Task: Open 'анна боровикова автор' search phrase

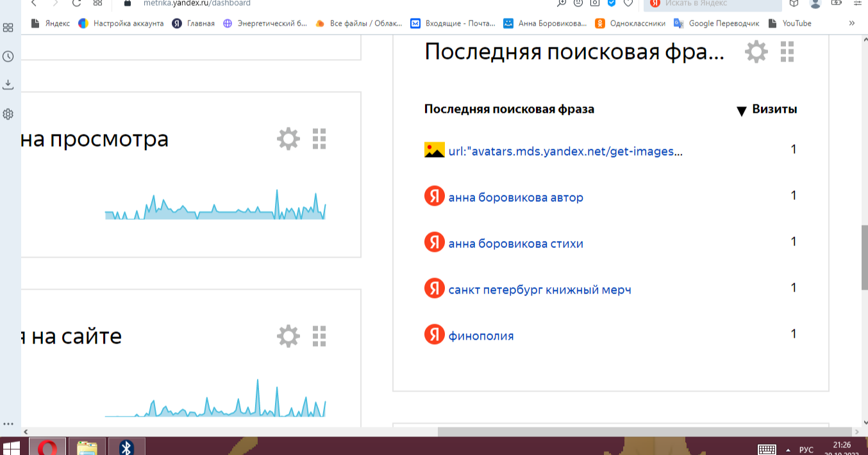Action: point(516,197)
